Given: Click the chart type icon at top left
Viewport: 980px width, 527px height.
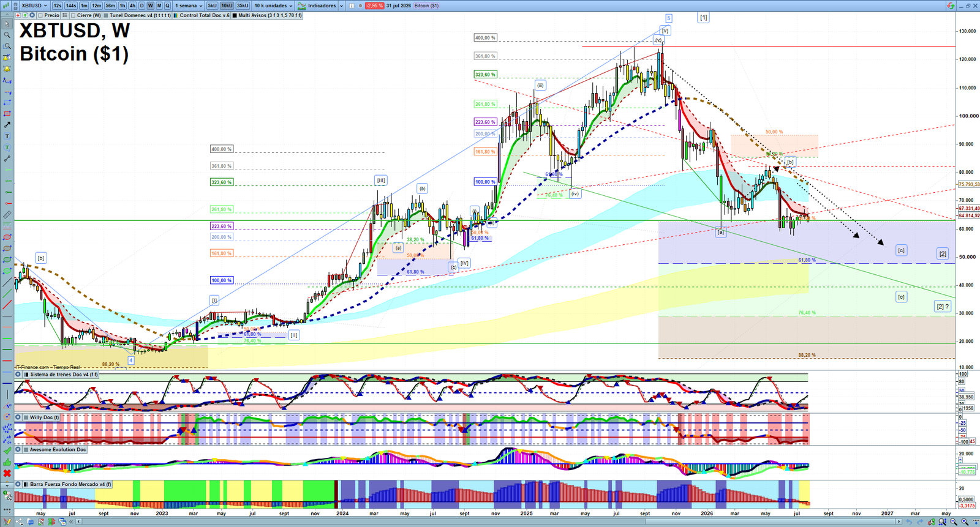Looking at the screenshot, I should 6,6.
